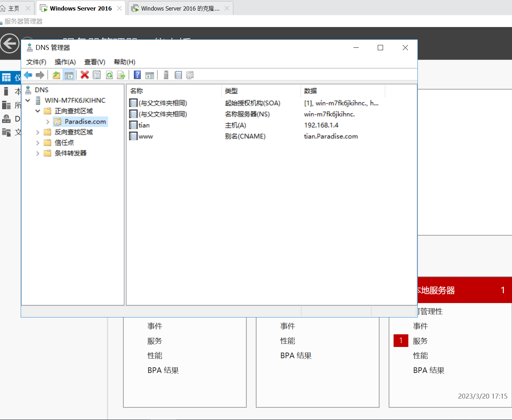The width and height of the screenshot is (512, 420).
Task: Close the Windows Server 2016 的克隆 tab
Action: 227,8
